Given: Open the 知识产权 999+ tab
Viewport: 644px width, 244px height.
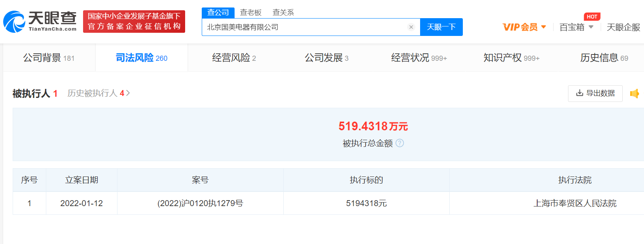Looking at the screenshot, I should (512, 58).
